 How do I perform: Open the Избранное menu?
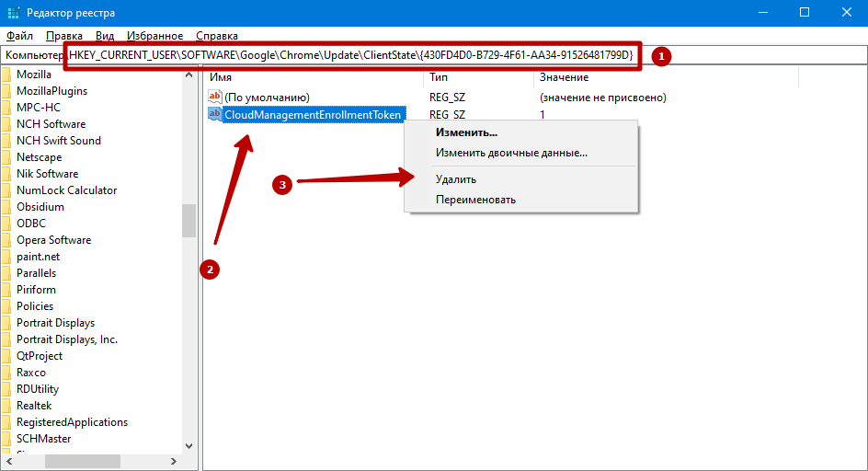[152, 36]
